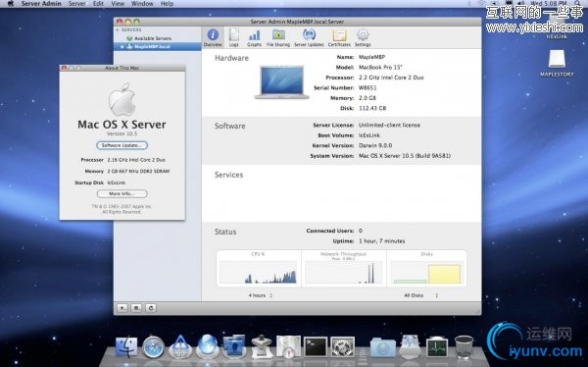Viewport: 588px width, 367px height.
Task: Open Workgroup Manager from the Dock
Action: pyautogui.click(x=234, y=346)
